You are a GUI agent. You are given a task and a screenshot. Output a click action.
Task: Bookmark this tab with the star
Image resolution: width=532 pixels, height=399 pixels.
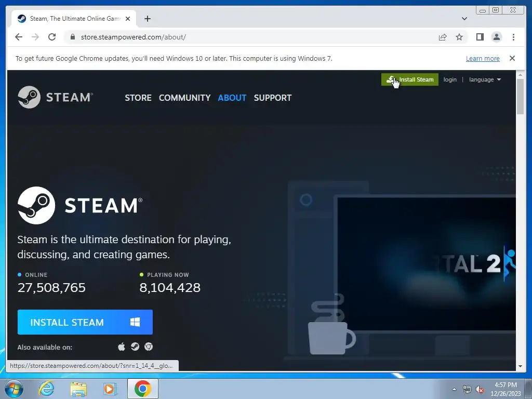point(459,37)
